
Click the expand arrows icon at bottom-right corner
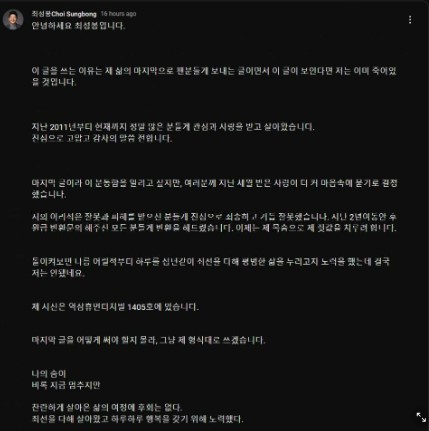(421, 417)
